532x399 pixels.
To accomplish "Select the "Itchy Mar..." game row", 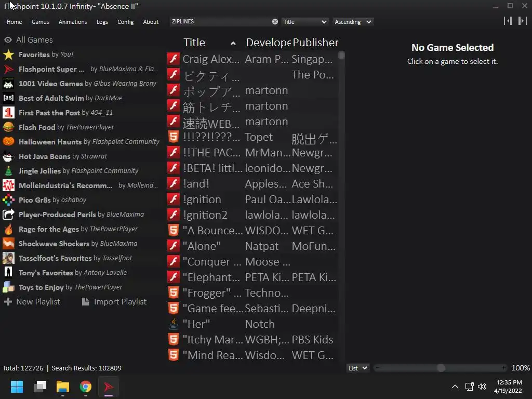I will 253,339.
